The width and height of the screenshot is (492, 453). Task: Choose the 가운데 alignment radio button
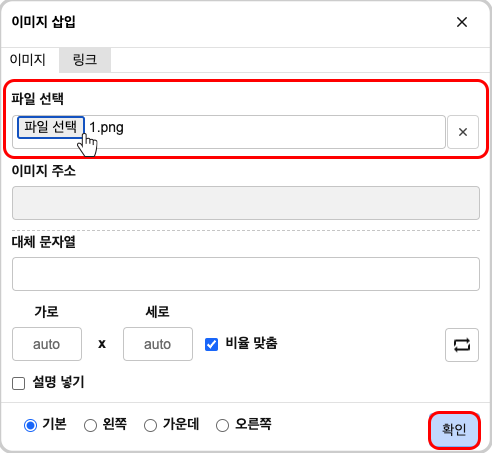click(150, 425)
